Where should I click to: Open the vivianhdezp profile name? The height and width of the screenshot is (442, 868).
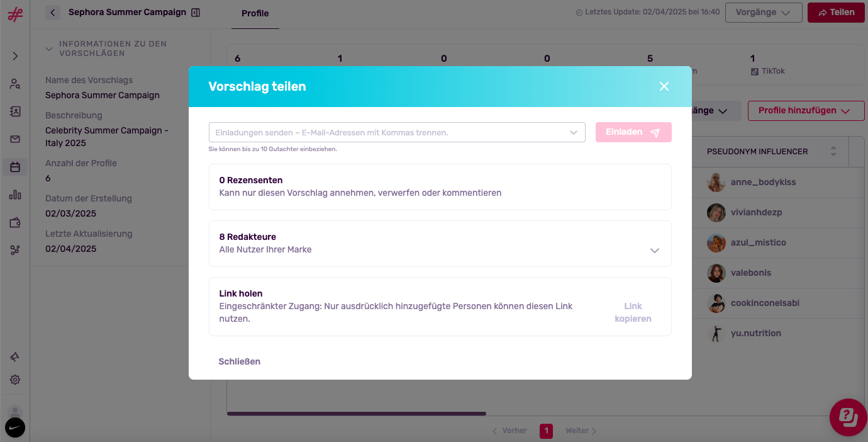pyautogui.click(x=757, y=212)
